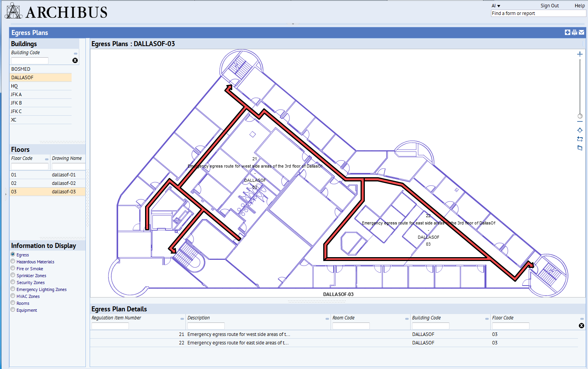Screen dimensions: 588x369
Task: Click the email envelope icon in header
Action: (x=581, y=33)
